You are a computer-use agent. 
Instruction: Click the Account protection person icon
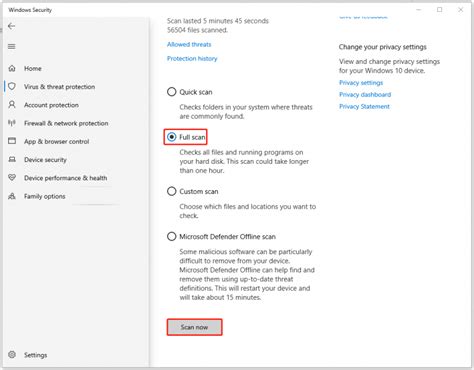[x=12, y=105]
